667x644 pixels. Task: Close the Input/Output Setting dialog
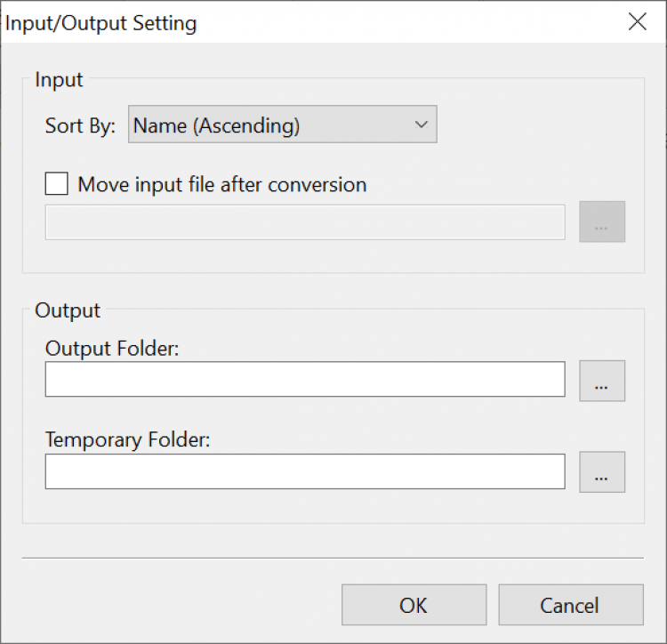pos(638,22)
